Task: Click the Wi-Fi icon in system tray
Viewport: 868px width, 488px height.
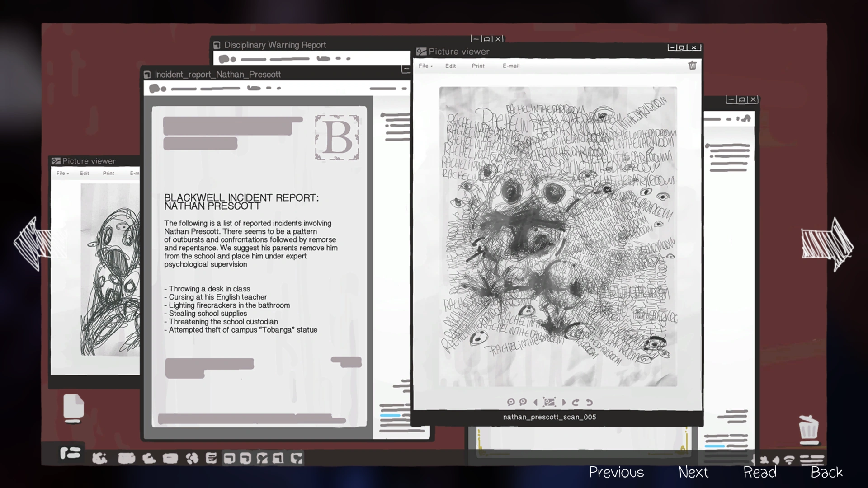Action: pos(789,460)
